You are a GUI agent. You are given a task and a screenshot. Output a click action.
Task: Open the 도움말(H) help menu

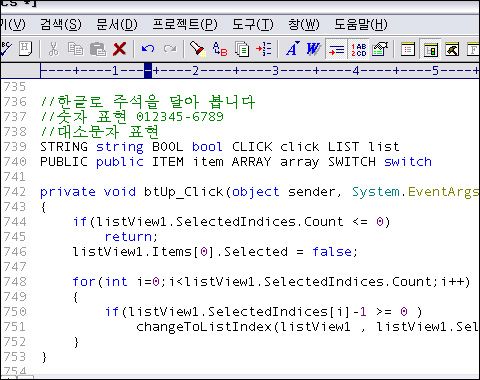pyautogui.click(x=361, y=24)
